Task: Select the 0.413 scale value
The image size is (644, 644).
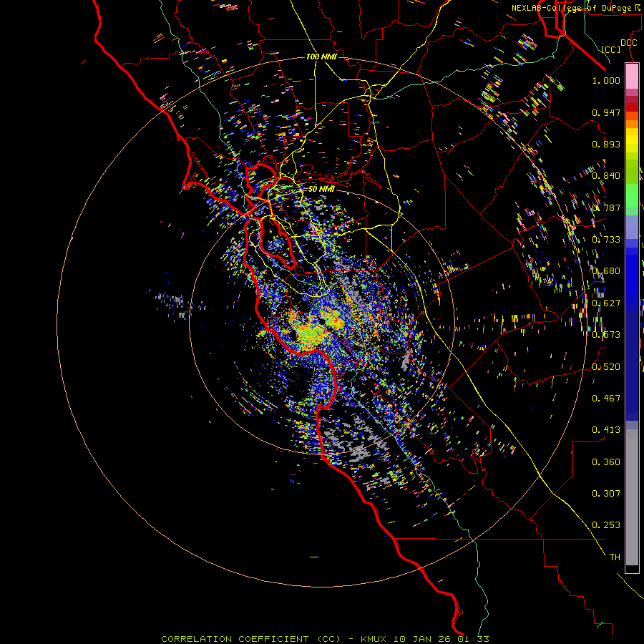Action: pyautogui.click(x=606, y=429)
